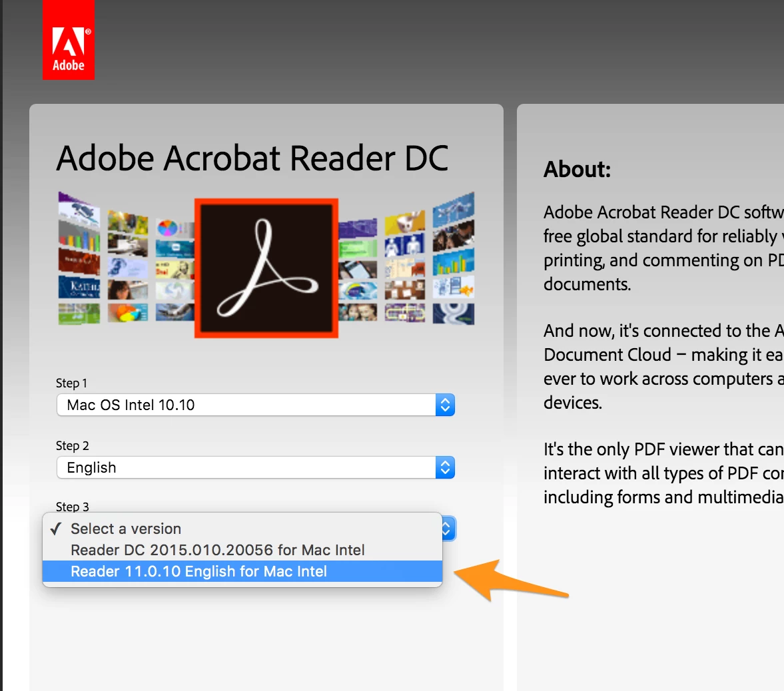Click the Adobe logo
This screenshot has width=784, height=691.
pyautogui.click(x=69, y=40)
